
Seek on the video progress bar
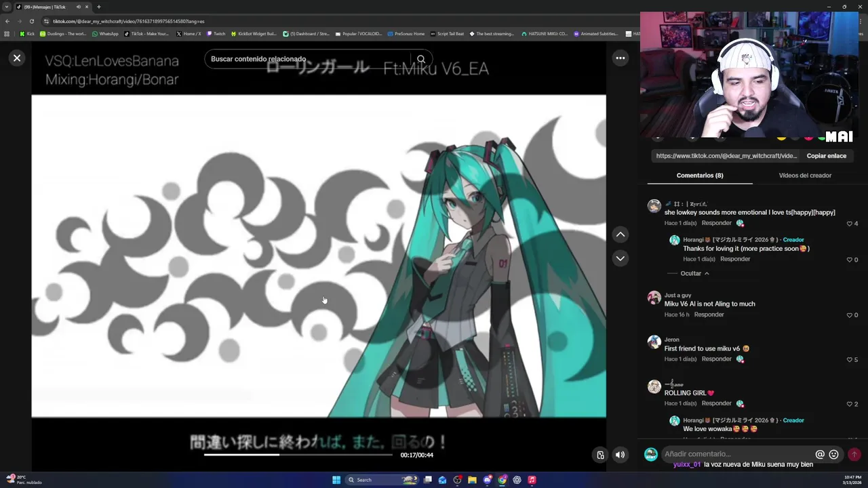[298, 455]
